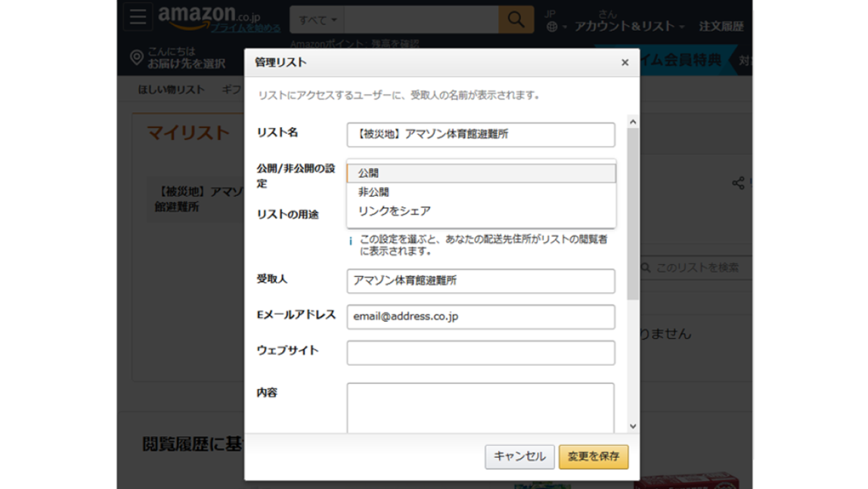Select 公開 option in dropdown

[481, 173]
